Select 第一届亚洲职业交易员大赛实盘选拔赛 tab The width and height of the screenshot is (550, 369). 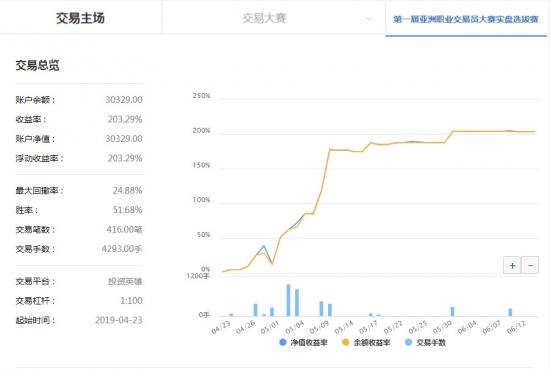(x=466, y=19)
